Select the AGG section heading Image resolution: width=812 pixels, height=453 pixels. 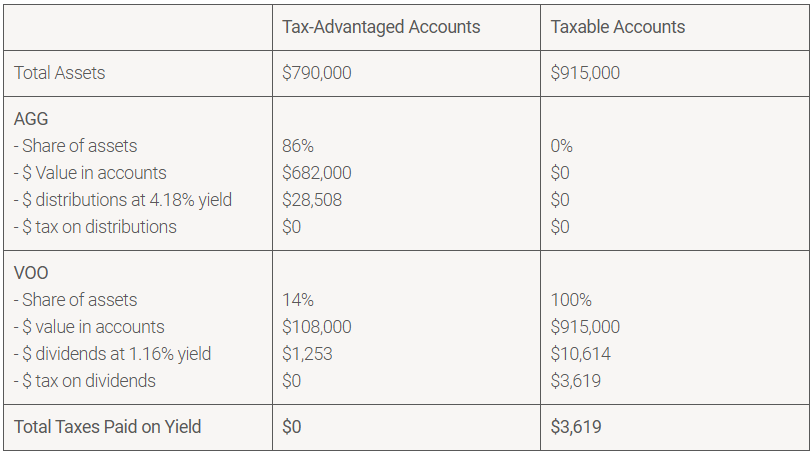point(31,119)
